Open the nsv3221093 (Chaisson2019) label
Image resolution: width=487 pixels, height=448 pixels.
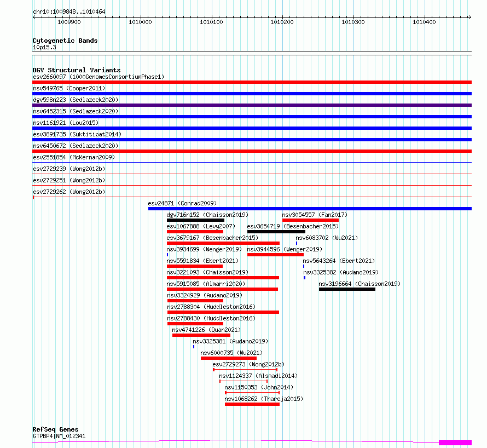pyautogui.click(x=207, y=272)
